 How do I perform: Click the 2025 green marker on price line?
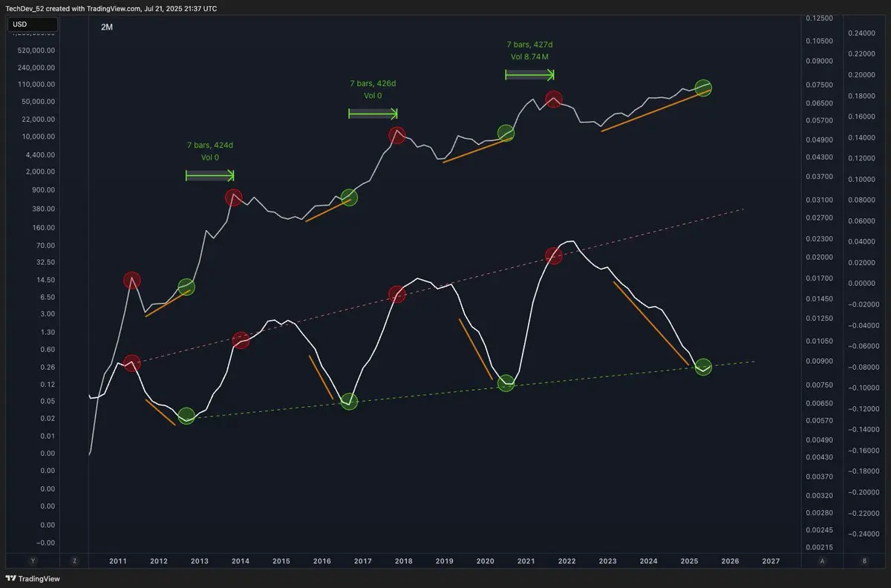point(703,88)
